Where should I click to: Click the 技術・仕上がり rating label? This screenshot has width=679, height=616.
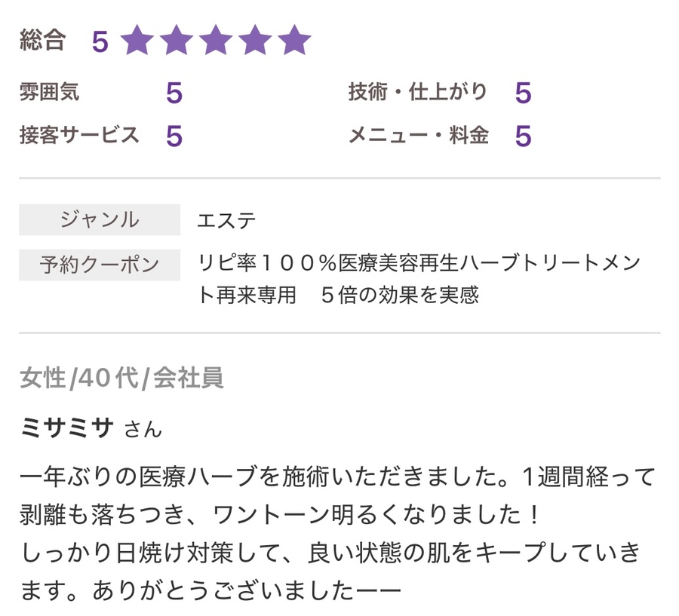pos(417,93)
